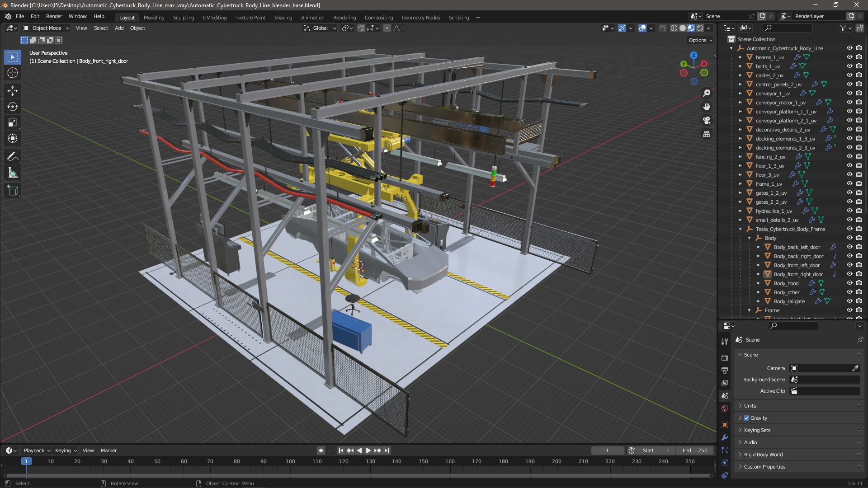This screenshot has width=868, height=488.
Task: Toggle visibility of floor_3_uv
Action: click(849, 175)
